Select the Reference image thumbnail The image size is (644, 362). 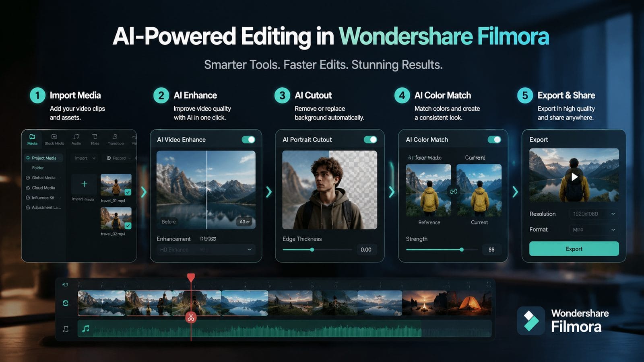coord(428,190)
